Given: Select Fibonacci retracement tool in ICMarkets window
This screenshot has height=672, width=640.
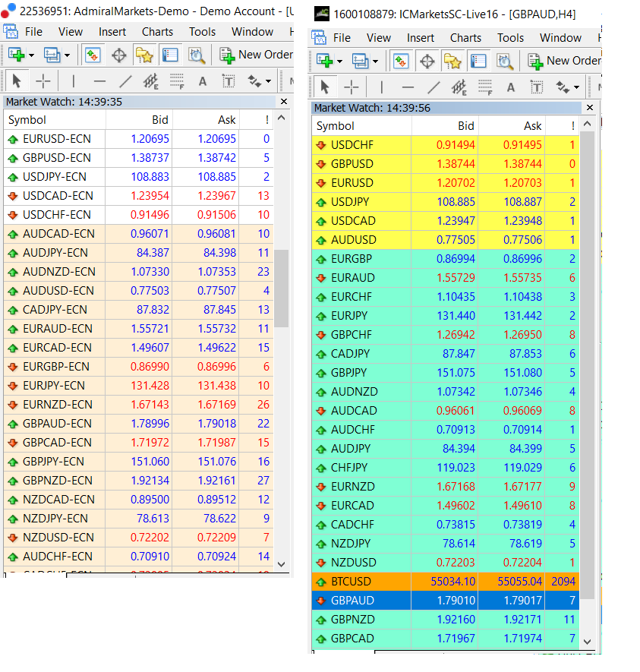Looking at the screenshot, I should (x=485, y=87).
